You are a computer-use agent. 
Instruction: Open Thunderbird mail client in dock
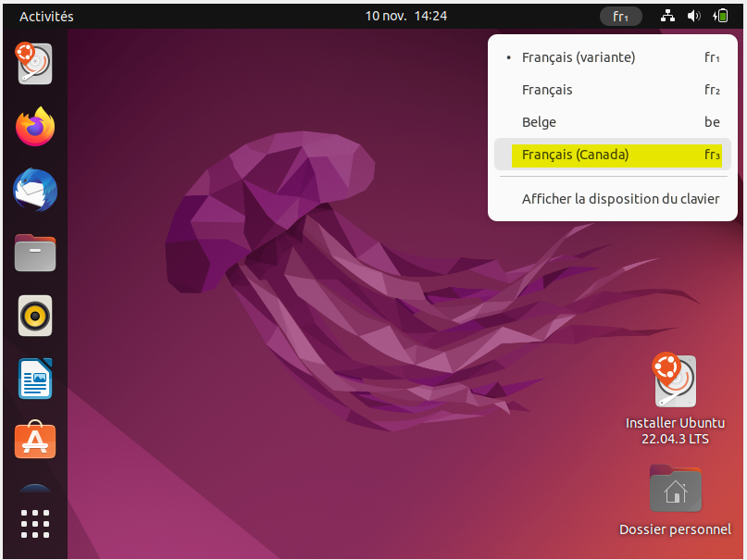click(35, 191)
